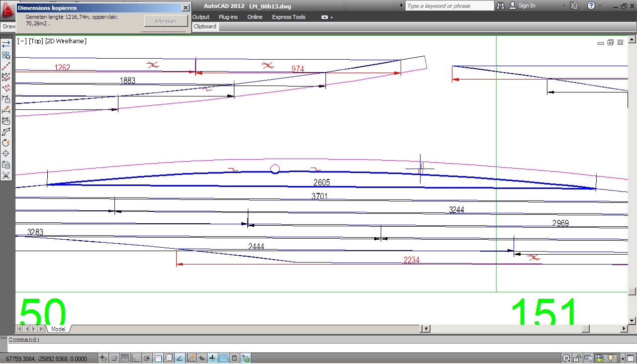Toggle Grid Display in status bar

click(124, 358)
